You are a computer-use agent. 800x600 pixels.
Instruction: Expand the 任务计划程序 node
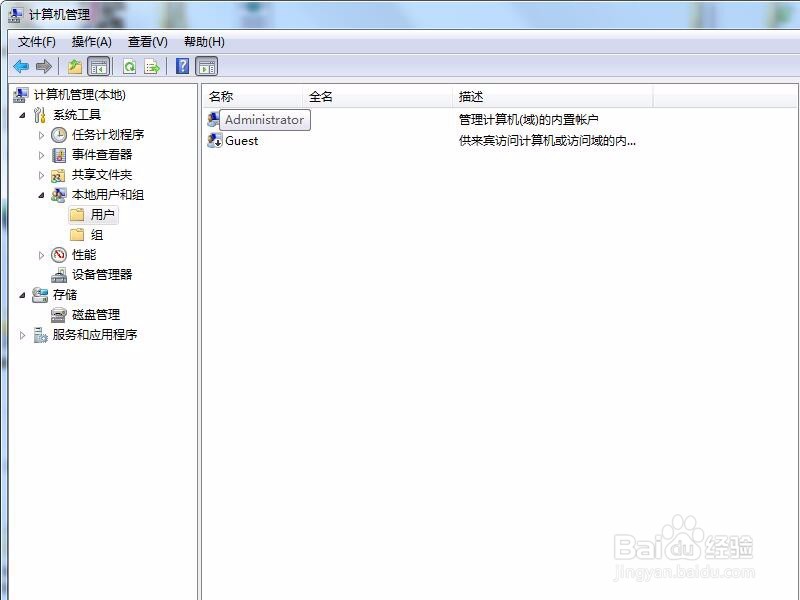(40, 135)
